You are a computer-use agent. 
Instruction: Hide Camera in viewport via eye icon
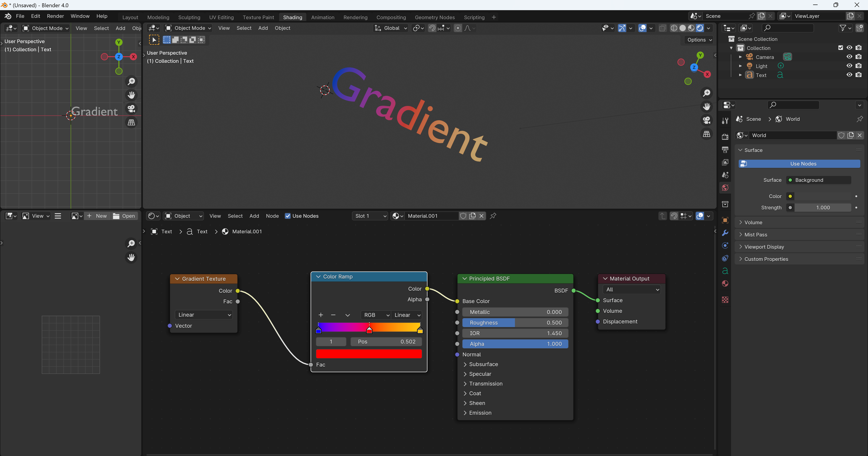pyautogui.click(x=849, y=57)
